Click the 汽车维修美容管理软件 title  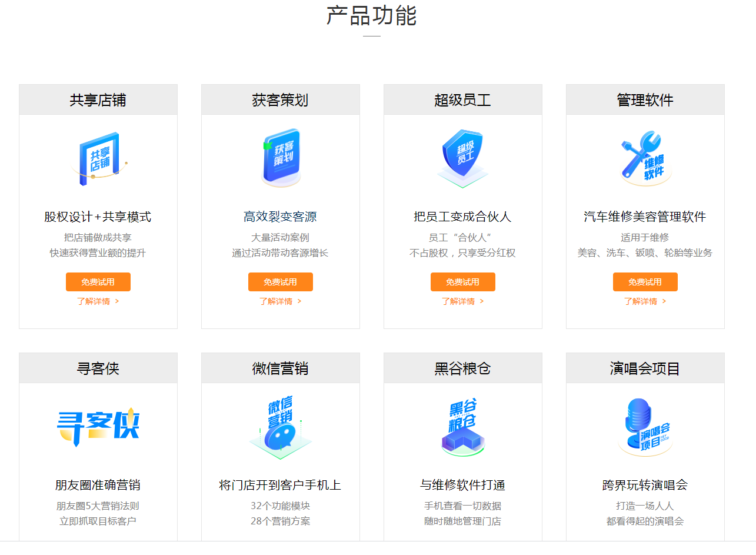[645, 217]
